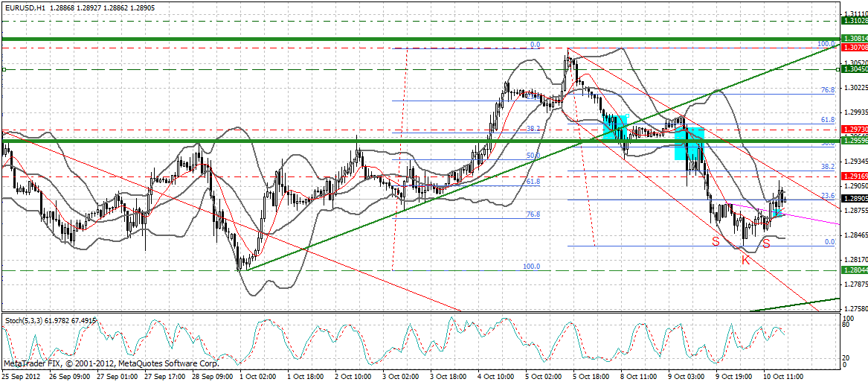Click the 61.8 level of the right Fibonacci
The width and height of the screenshot is (868, 382).
click(x=827, y=120)
